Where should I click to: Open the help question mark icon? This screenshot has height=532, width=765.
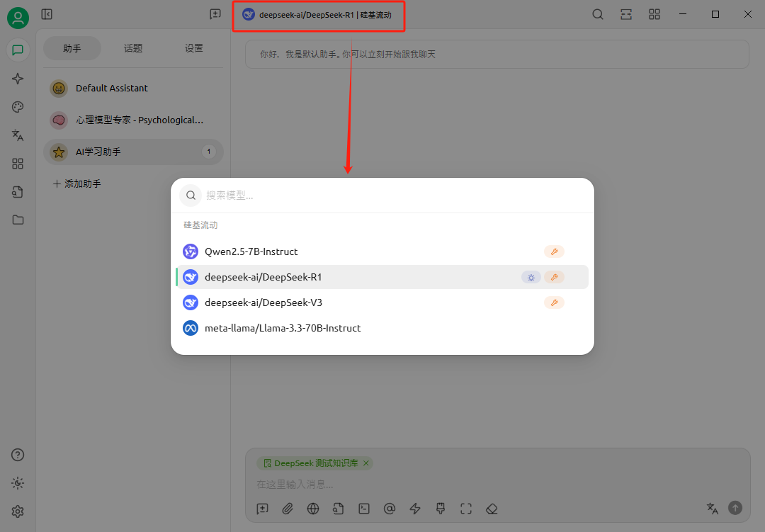pos(18,455)
